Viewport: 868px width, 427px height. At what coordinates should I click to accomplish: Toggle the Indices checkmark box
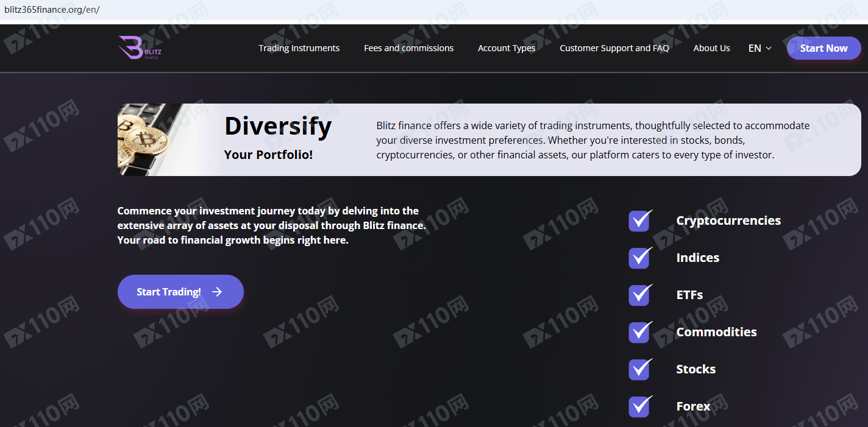click(x=639, y=258)
